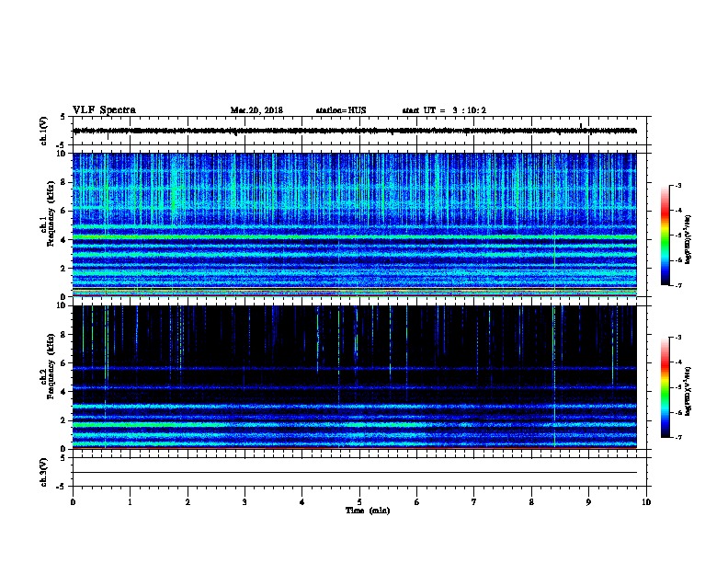The image size is (728, 563).
Task: Click the "Time (min)" x-axis label
Action: click(368, 511)
